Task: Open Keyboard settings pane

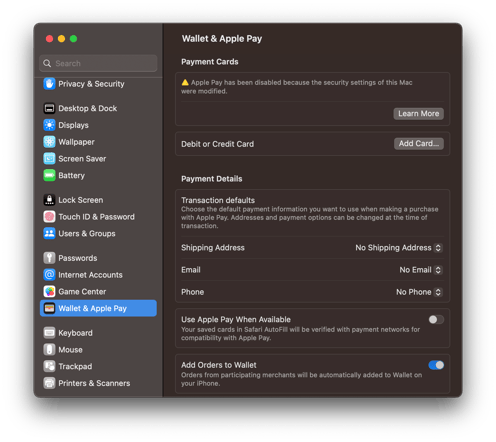Action: 98,333
